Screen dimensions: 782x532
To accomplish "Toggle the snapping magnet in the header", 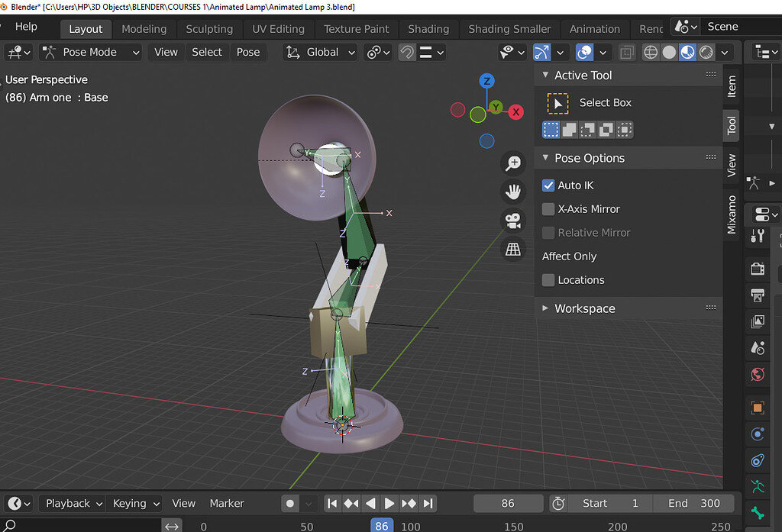I will pyautogui.click(x=406, y=52).
